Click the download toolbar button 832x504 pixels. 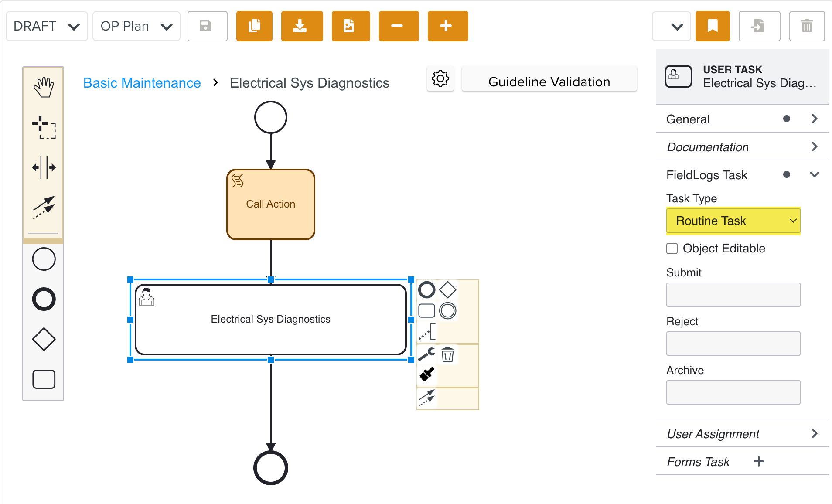tap(302, 26)
